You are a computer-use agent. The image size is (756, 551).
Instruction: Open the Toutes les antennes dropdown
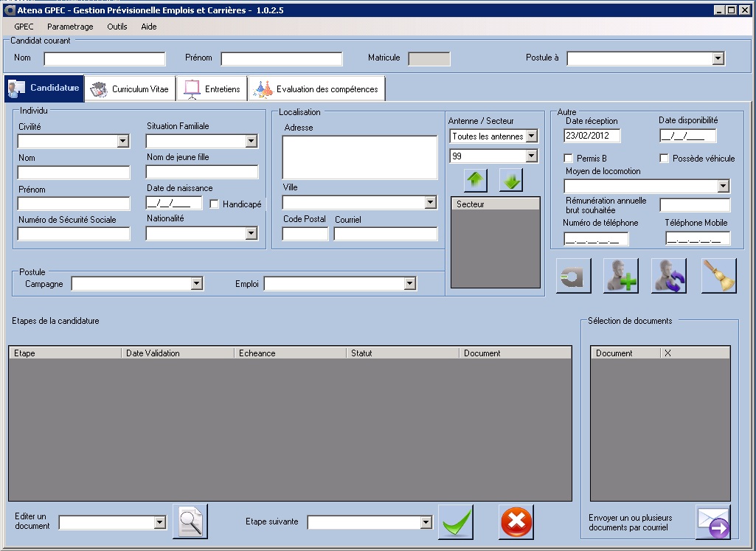[x=531, y=136]
